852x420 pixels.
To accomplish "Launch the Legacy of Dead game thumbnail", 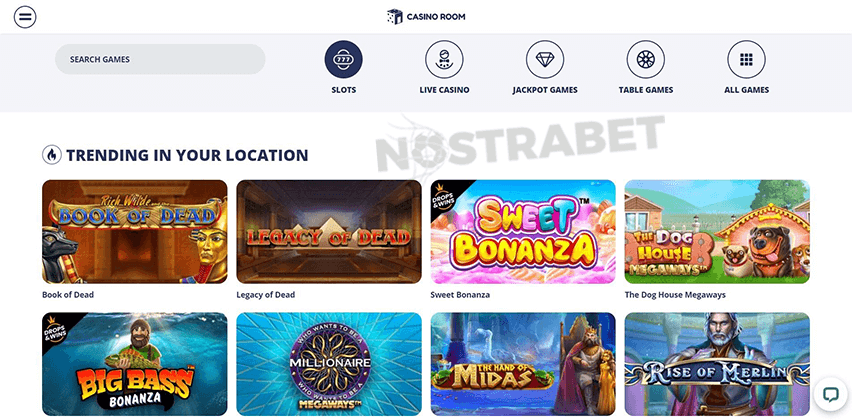I will click(329, 231).
